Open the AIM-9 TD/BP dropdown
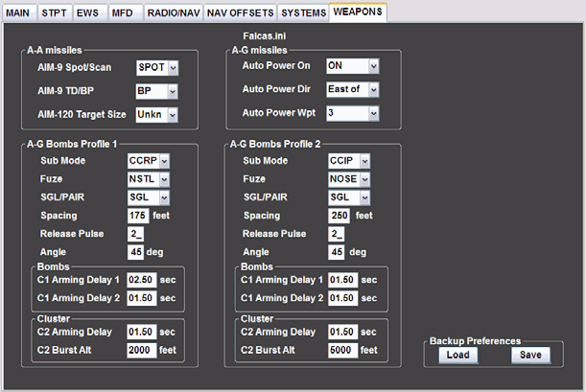Screen dimensions: 586x392 coord(157,91)
